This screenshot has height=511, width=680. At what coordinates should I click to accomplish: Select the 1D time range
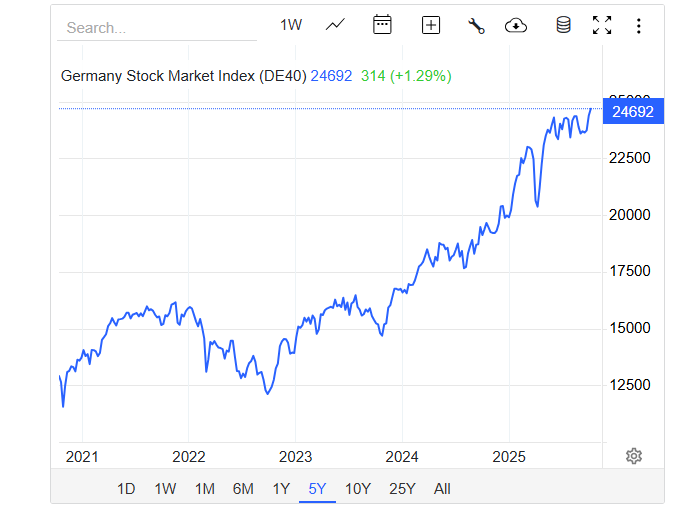(x=126, y=489)
